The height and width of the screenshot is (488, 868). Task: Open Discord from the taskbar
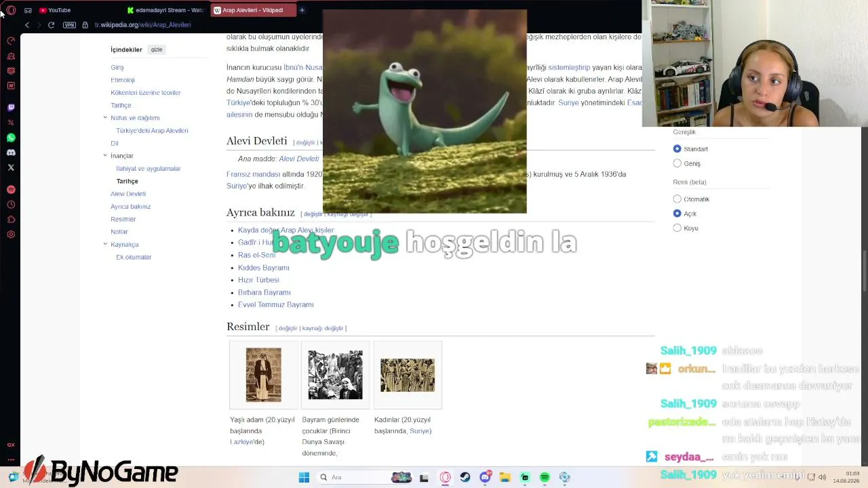(x=486, y=477)
